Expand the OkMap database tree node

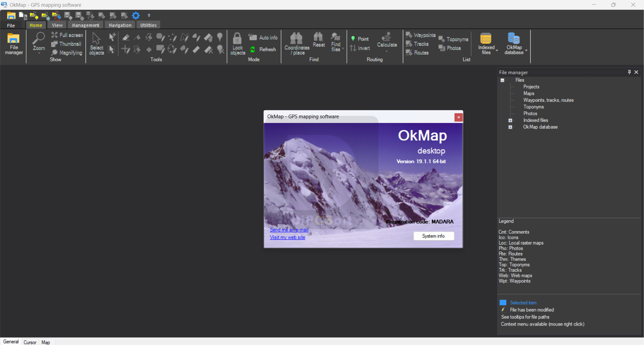(510, 127)
